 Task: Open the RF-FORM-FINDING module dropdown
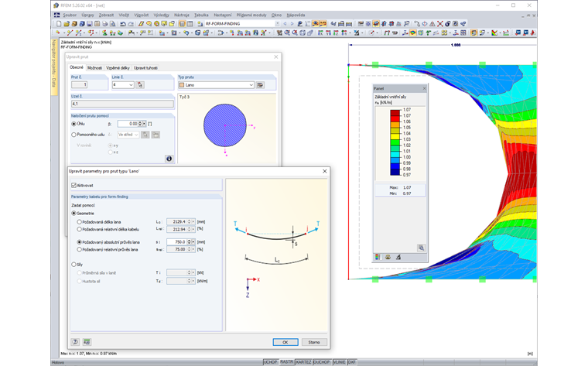(x=278, y=24)
